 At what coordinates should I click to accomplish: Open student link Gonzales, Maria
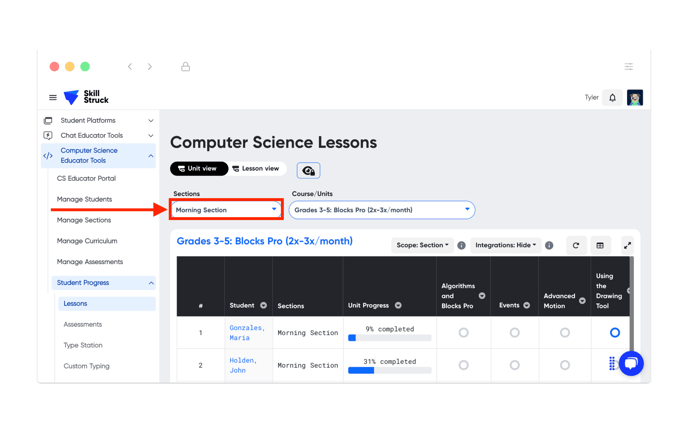point(247,333)
